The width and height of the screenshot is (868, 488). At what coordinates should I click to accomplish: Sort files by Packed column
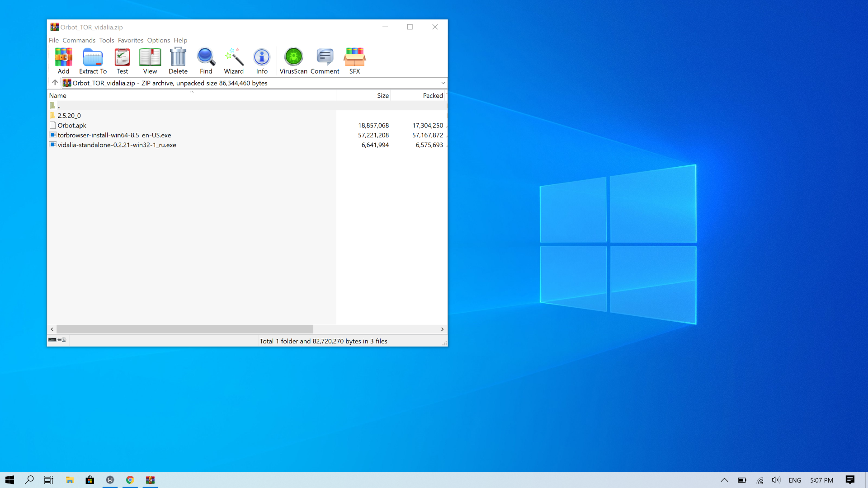418,95
